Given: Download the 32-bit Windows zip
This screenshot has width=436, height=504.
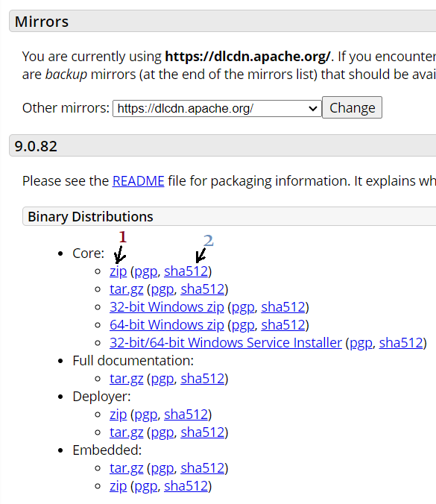Looking at the screenshot, I should pos(167,307).
